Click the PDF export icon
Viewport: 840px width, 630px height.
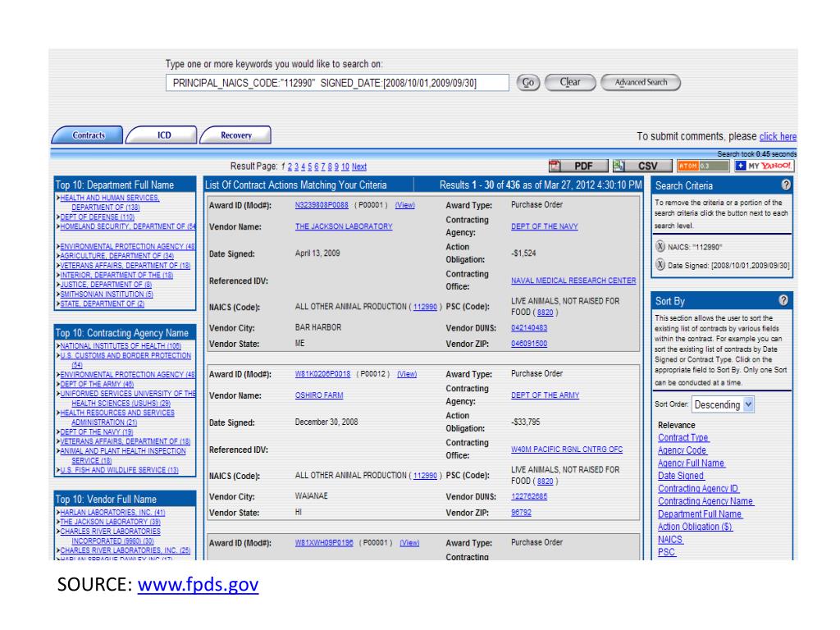coord(578,166)
